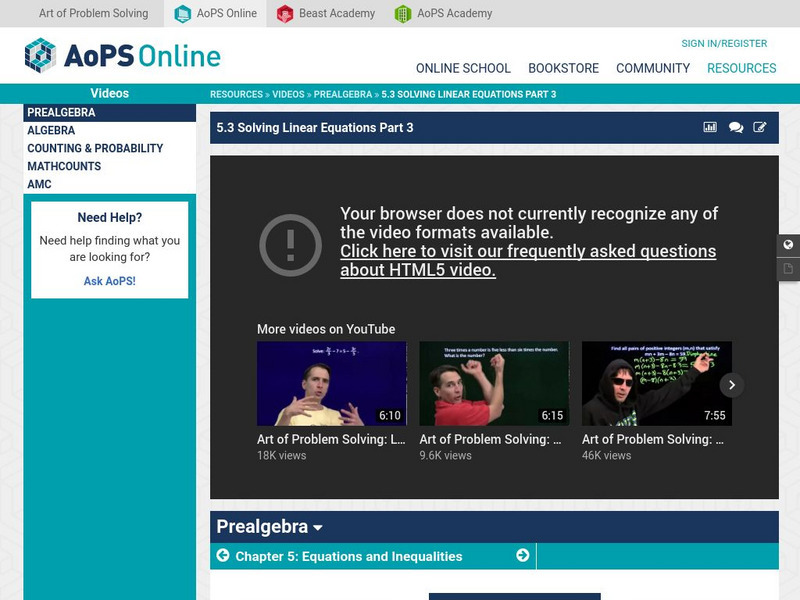Click the edit pencil icon in video header
The width and height of the screenshot is (800, 600).
click(760, 127)
